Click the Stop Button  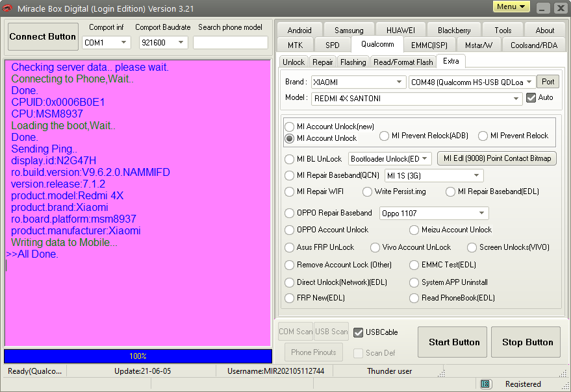[x=526, y=342]
